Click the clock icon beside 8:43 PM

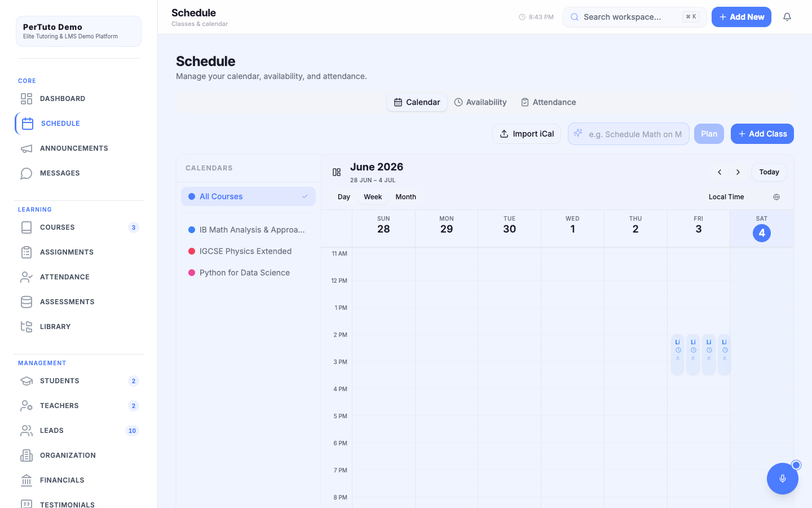(522, 17)
